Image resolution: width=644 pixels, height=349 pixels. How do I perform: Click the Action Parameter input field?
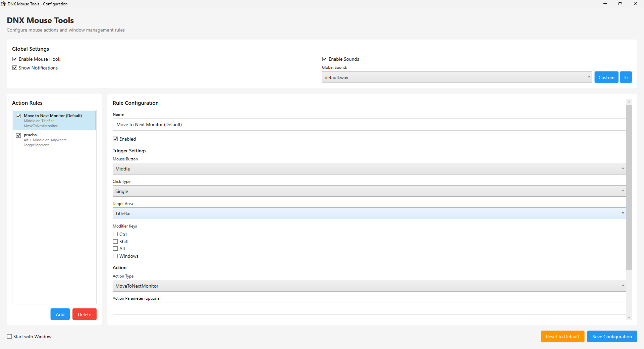[369, 308]
